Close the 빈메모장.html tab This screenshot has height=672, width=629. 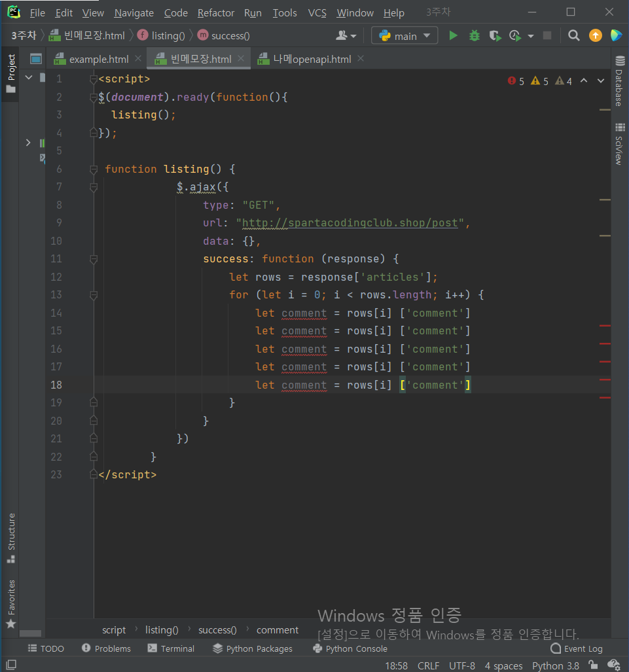point(241,59)
